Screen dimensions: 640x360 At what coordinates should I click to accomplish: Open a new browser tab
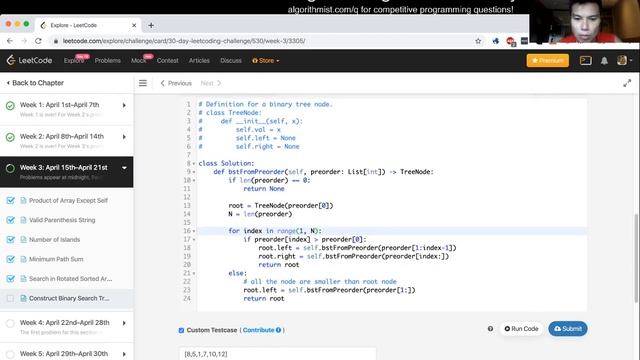pyautogui.click(x=151, y=25)
